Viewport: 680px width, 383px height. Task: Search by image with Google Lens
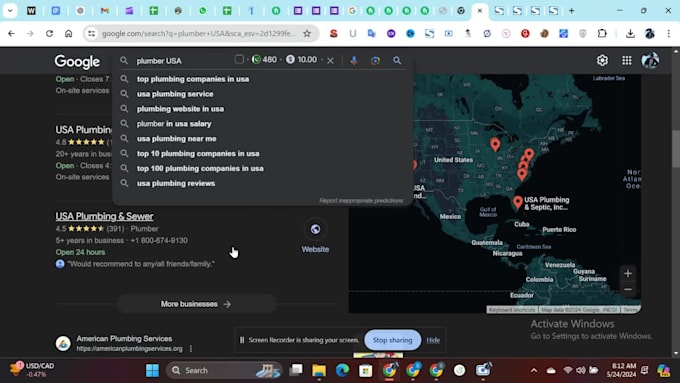click(x=376, y=61)
